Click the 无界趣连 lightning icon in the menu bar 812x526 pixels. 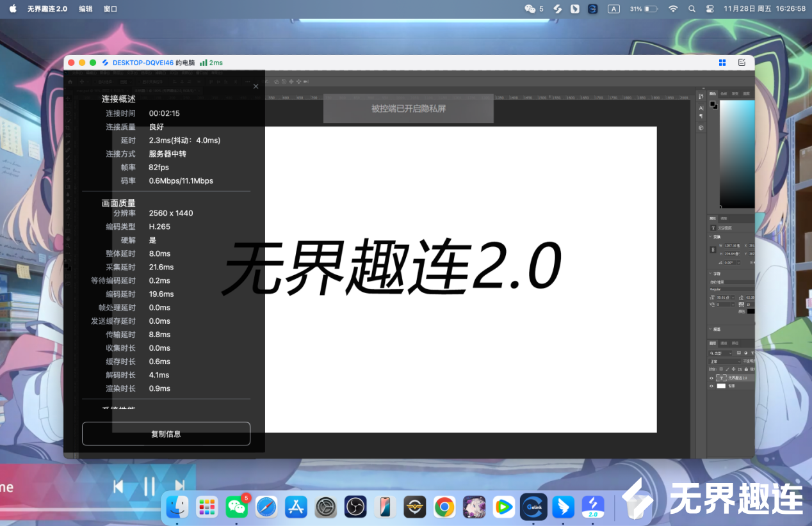point(558,9)
